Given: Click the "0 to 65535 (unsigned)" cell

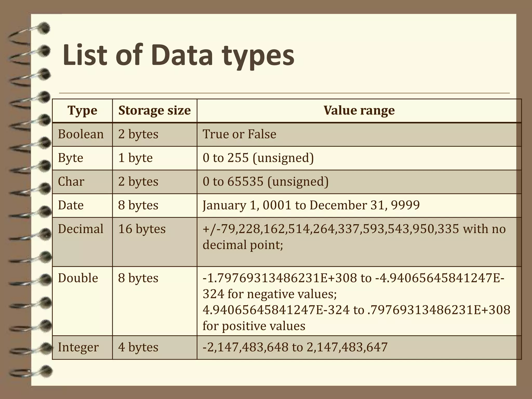Looking at the screenshot, I should (x=265, y=182).
